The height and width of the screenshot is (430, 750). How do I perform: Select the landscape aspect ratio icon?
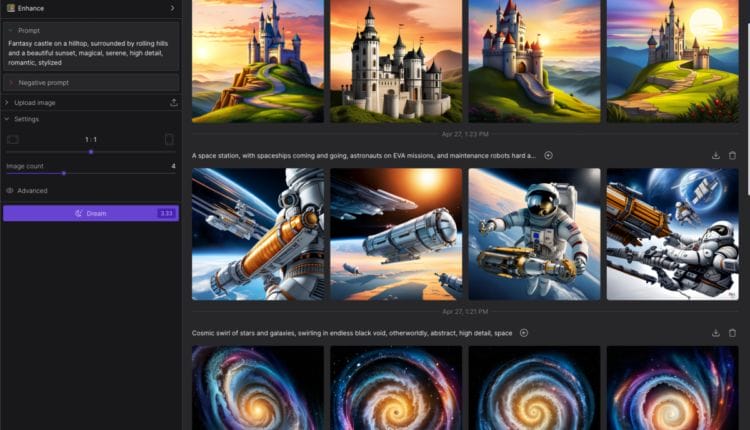pyautogui.click(x=13, y=140)
